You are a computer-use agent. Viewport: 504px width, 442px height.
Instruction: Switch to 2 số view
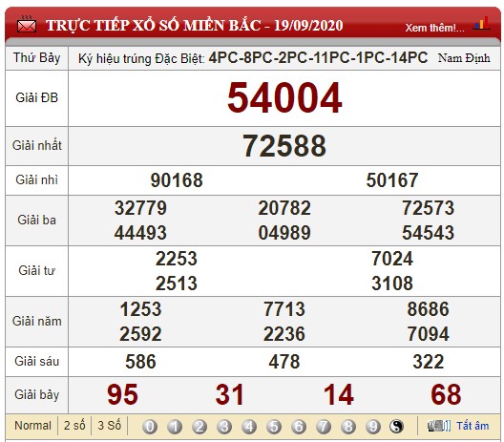click(x=74, y=426)
